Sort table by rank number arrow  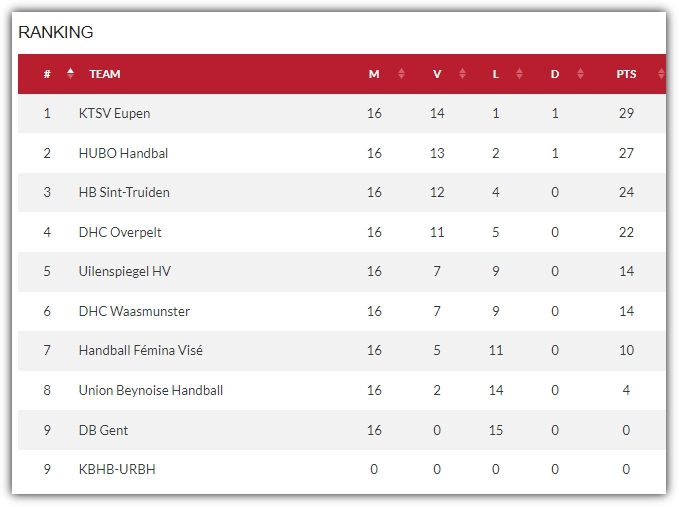70,74
